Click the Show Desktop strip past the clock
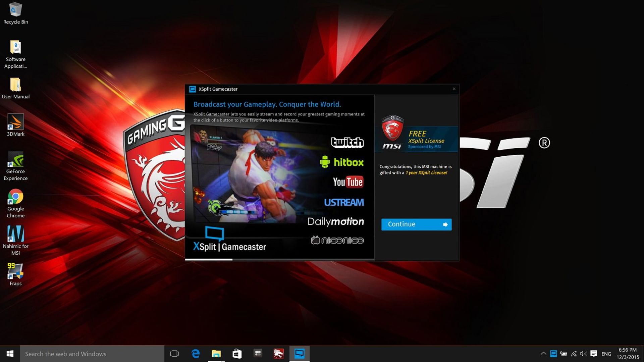This screenshot has height=362, width=644. [x=643, y=354]
